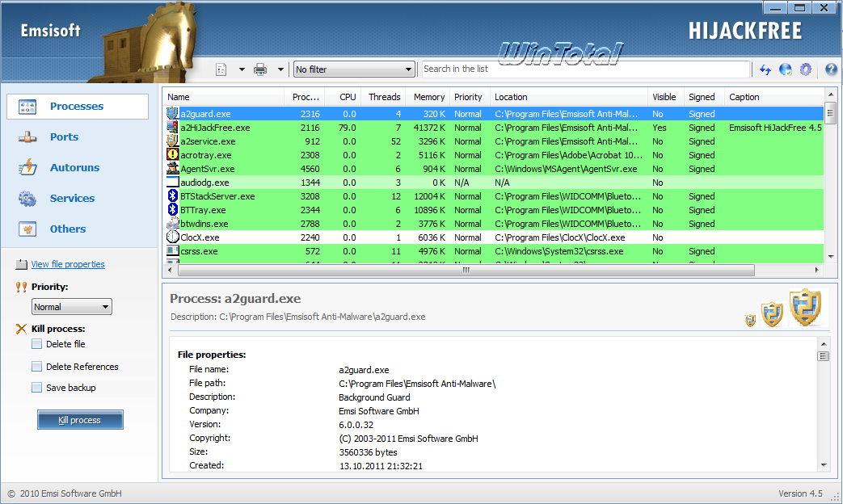Open the report icon dropdown arrow

tap(242, 69)
